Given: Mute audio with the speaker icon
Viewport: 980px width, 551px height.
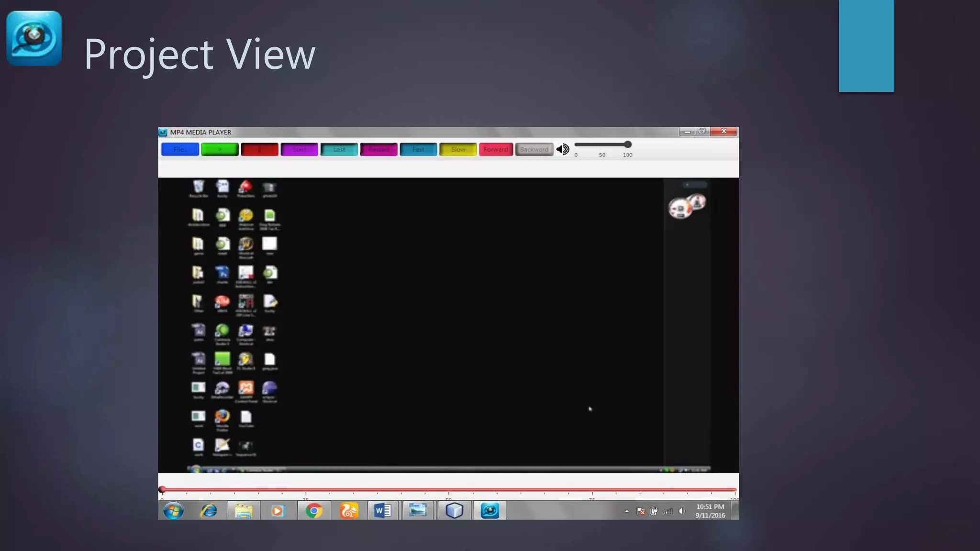Looking at the screenshot, I should click(563, 149).
